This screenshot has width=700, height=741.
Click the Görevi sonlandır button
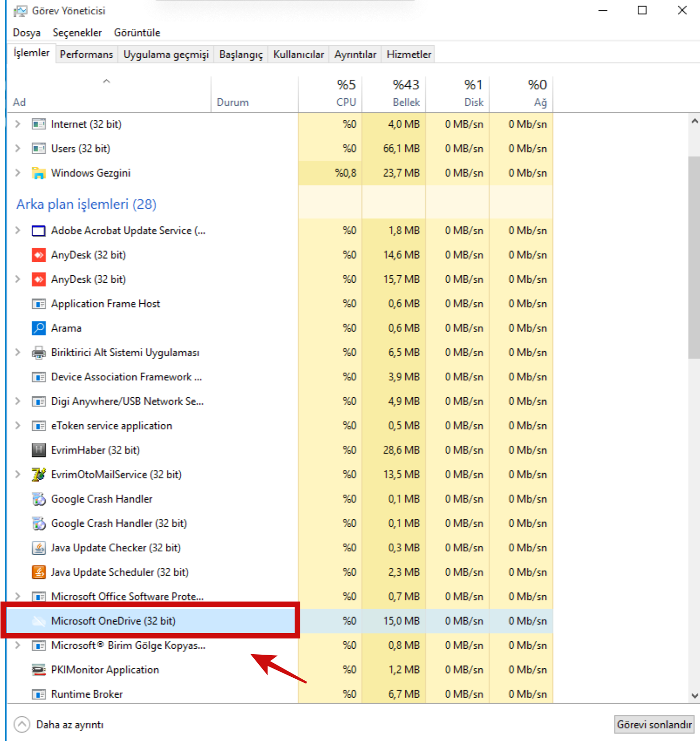pos(654,724)
